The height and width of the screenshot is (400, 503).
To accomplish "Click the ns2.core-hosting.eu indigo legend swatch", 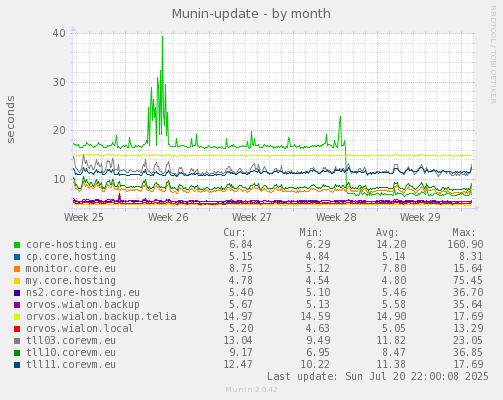I will click(x=17, y=293).
